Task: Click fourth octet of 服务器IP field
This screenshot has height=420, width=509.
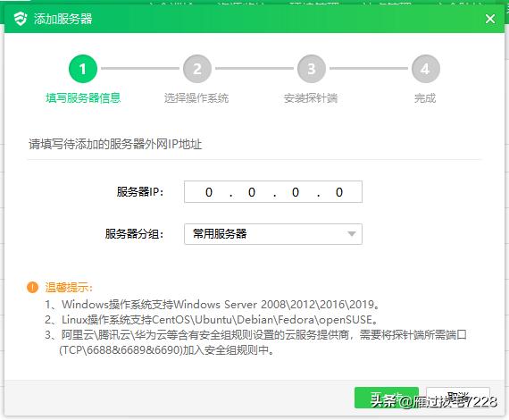Action: coord(339,192)
